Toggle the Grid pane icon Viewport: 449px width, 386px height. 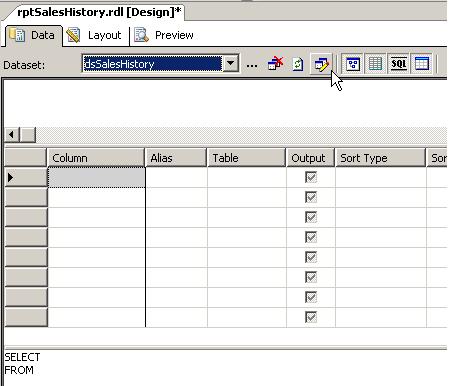click(375, 64)
